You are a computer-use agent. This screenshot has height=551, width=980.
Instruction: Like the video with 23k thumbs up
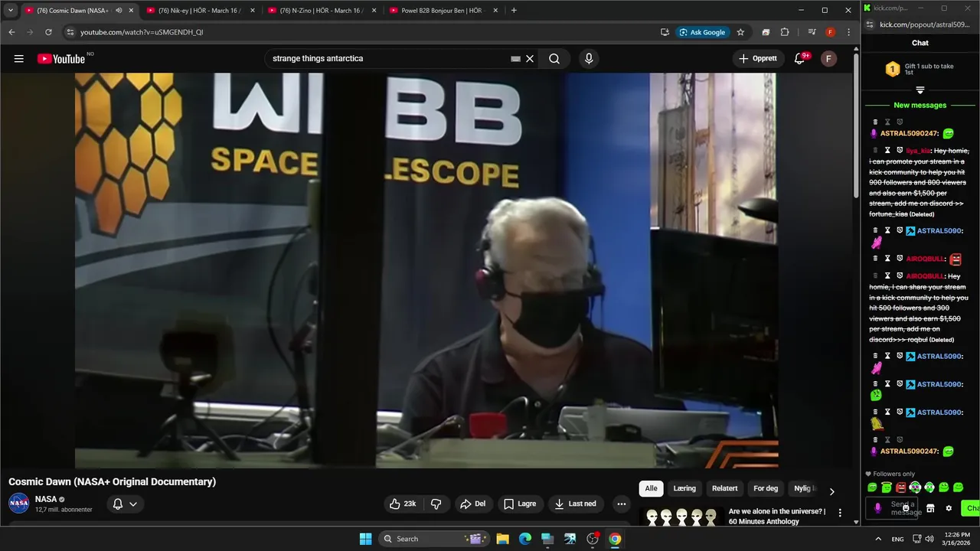pos(403,504)
